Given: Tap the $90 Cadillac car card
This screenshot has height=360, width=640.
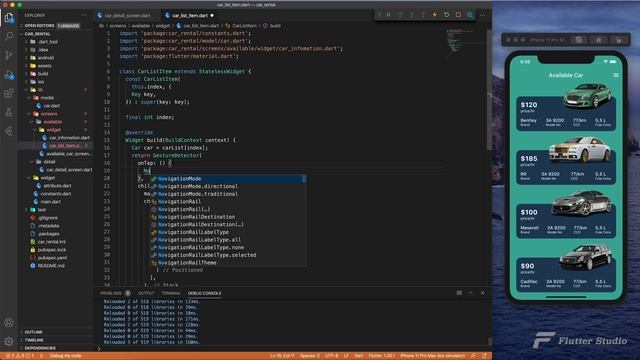Looking at the screenshot, I should 566,274.
